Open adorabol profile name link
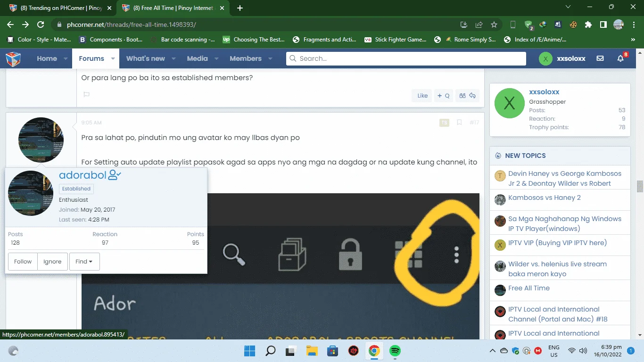This screenshot has width=644, height=362. 83,175
